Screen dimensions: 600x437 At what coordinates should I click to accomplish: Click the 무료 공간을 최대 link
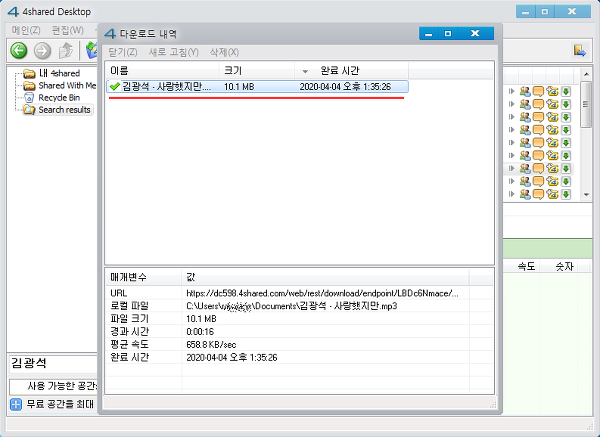click(x=60, y=404)
